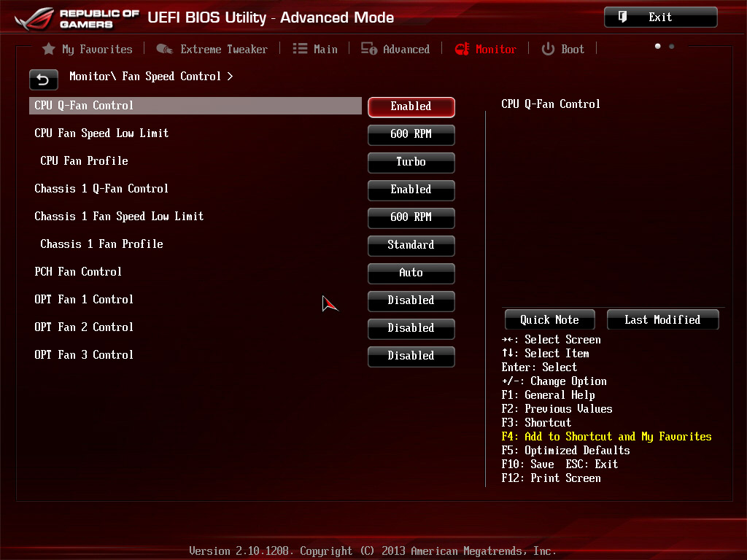Click the My Favorites star icon

coord(49,49)
